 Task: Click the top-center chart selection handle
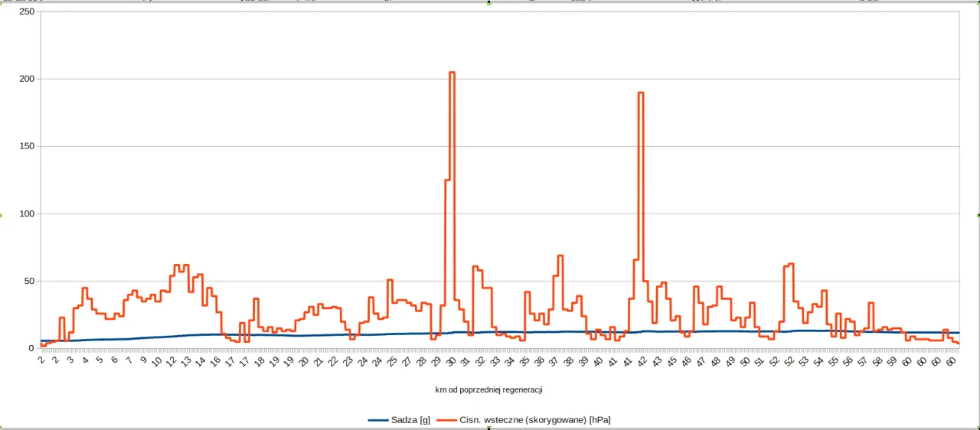489,2
